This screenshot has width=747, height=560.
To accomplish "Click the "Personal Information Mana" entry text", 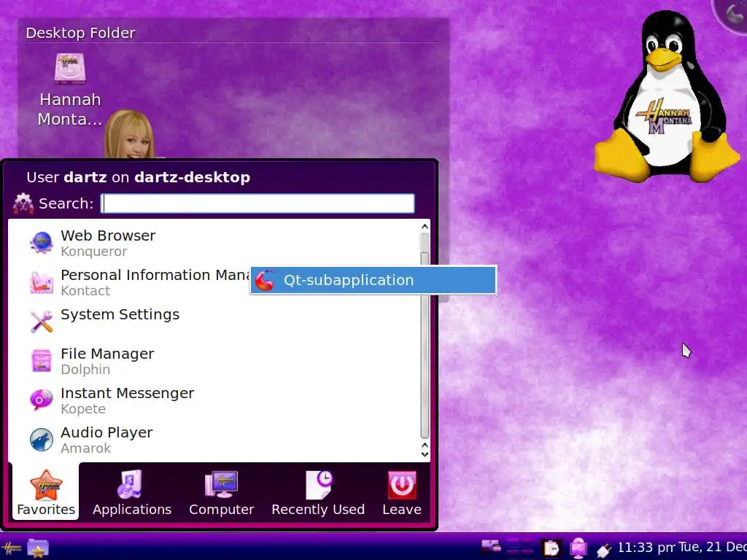I will click(155, 275).
